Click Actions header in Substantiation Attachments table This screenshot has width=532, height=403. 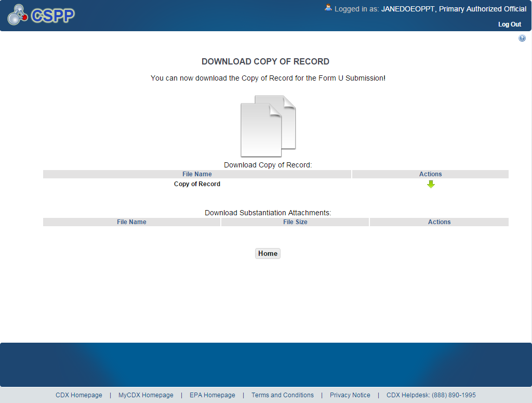(x=439, y=222)
